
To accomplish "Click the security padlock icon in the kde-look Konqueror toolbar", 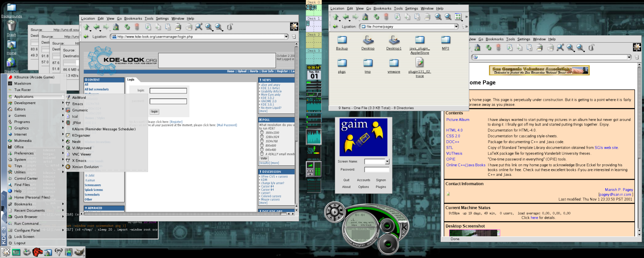I will pos(230,27).
